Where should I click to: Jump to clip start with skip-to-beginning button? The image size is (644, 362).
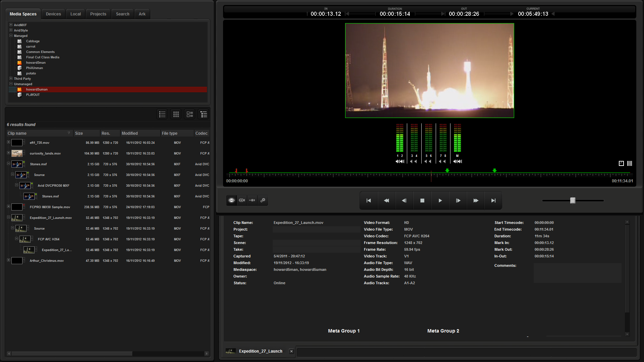pyautogui.click(x=369, y=200)
